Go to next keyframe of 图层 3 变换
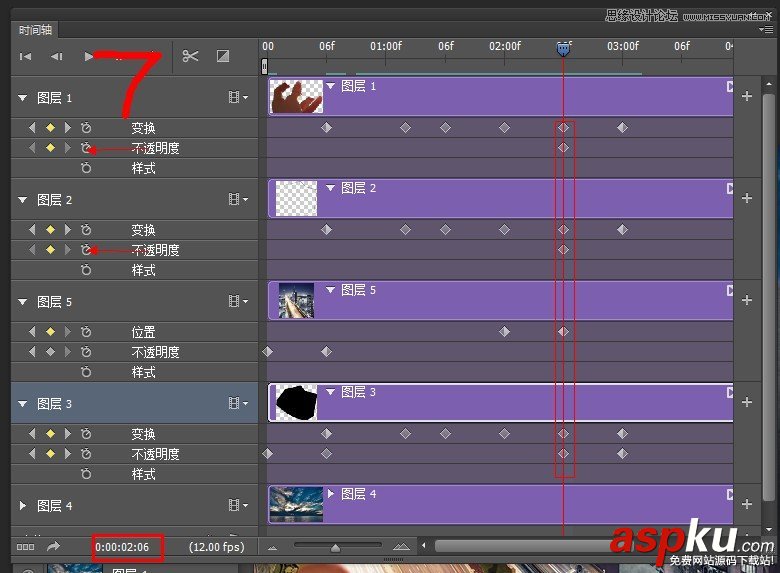This screenshot has width=780, height=573. click(68, 434)
